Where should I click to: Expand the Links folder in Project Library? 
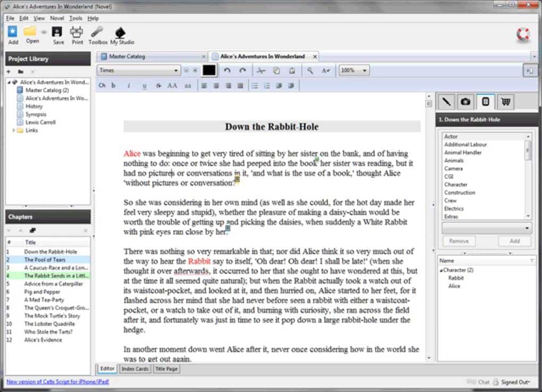tap(14, 130)
